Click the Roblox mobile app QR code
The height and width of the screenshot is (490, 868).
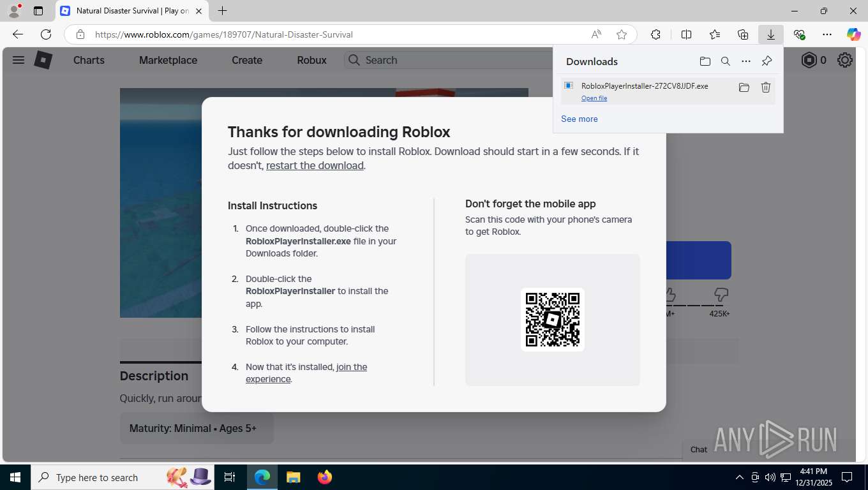[553, 320]
